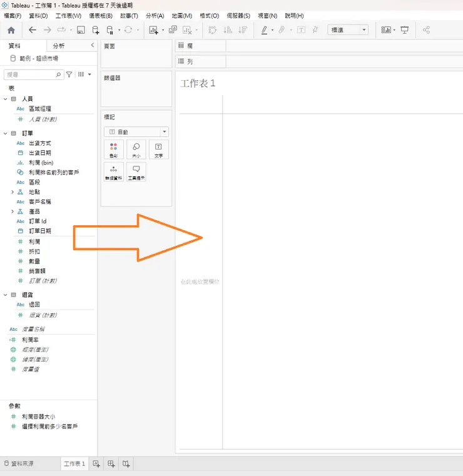Screen dimensions: 463x476
Task: Select the 利潤容器大小 parameter
Action: point(38,417)
